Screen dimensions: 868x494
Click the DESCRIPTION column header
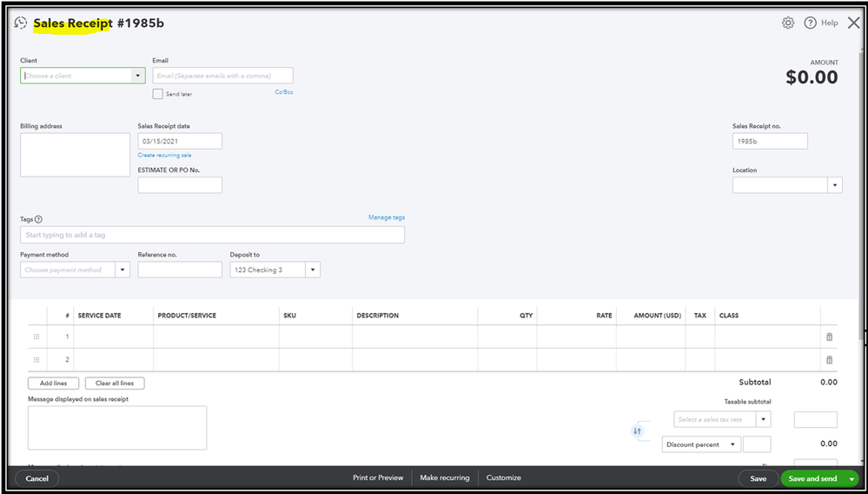tap(378, 316)
